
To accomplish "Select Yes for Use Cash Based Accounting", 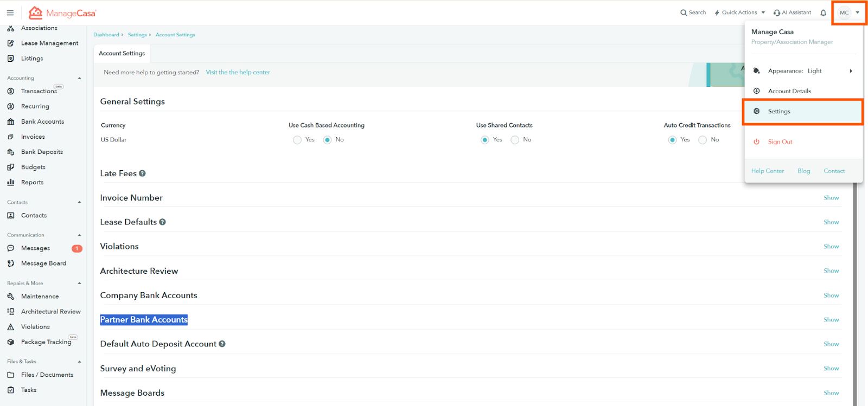I will coord(297,140).
